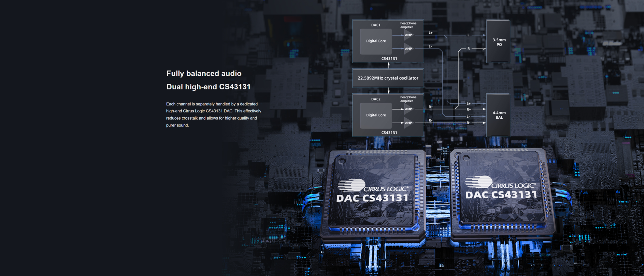Screen dimensions: 644x276
Task: Click the "DAC CS43131" text on the right chip
Action: pyautogui.click(x=501, y=195)
